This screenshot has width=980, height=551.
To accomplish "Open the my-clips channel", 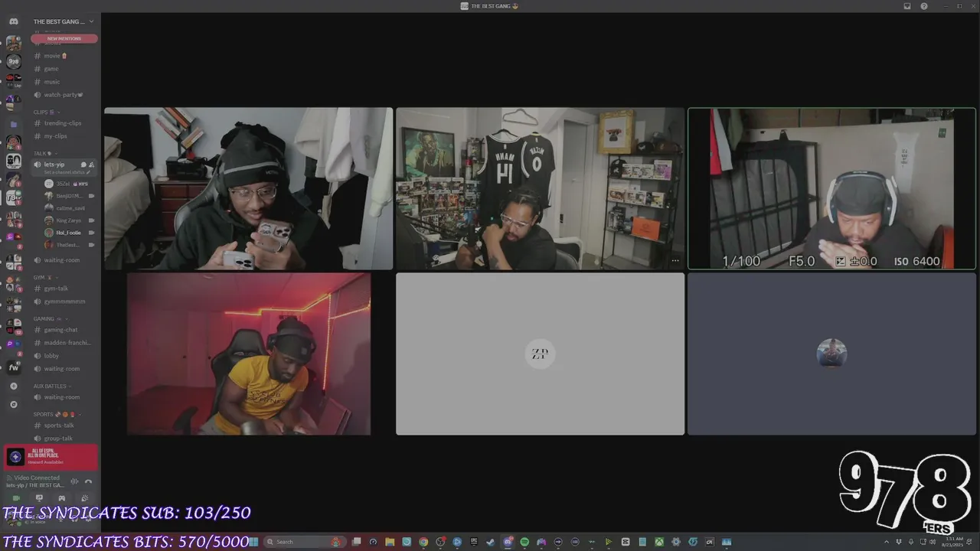I will pos(64,136).
